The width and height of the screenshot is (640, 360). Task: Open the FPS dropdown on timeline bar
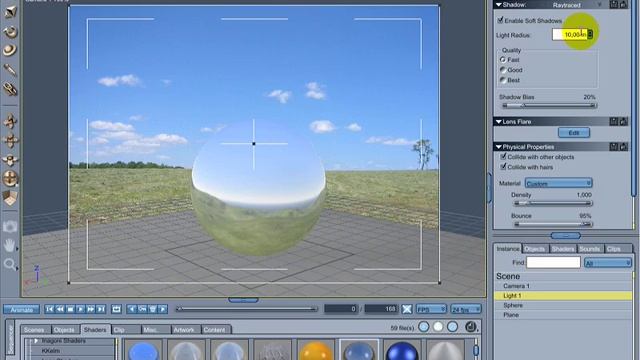click(431, 309)
